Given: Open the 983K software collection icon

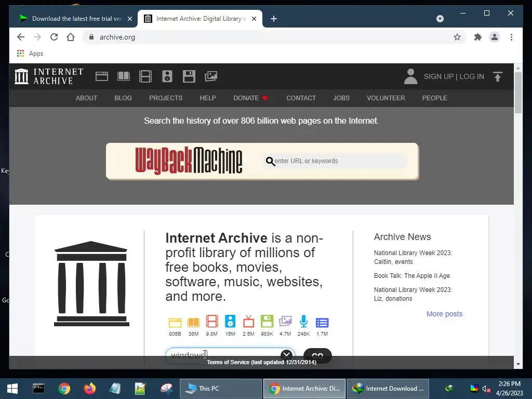Looking at the screenshot, I should pos(267,321).
